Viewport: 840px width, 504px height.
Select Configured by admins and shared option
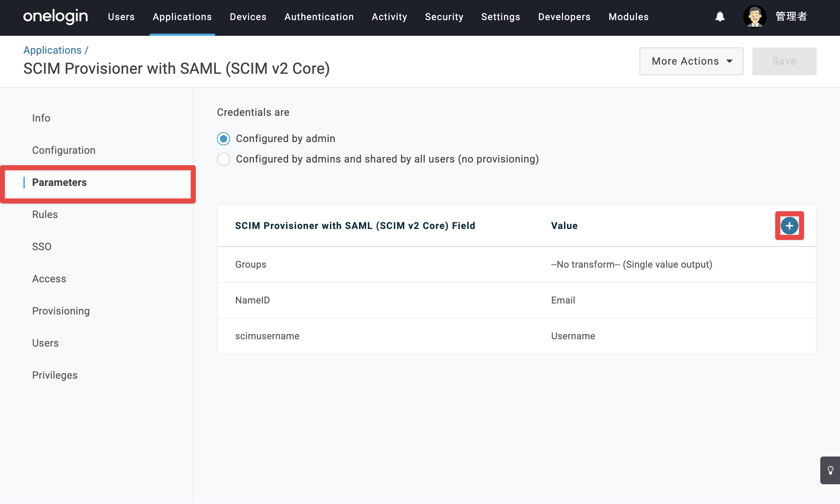(x=224, y=159)
